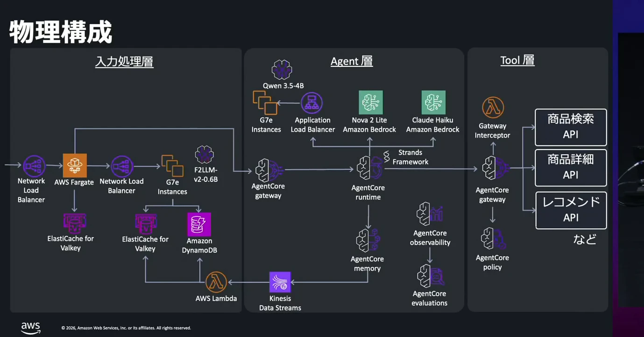644x337 pixels.
Task: Select the AWS Fargate orange icon
Action: pyautogui.click(x=75, y=165)
